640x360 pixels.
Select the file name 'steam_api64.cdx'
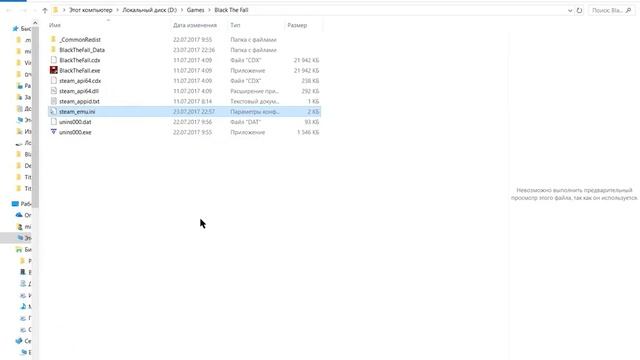coord(80,81)
